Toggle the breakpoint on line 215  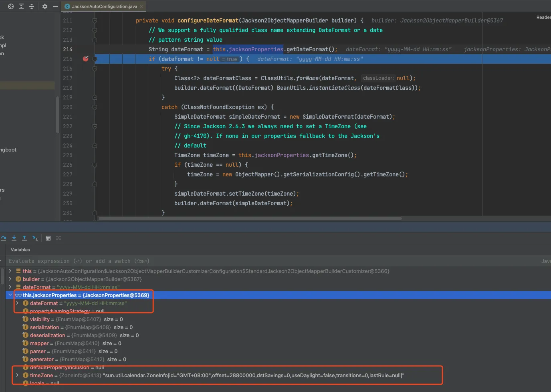coord(85,59)
